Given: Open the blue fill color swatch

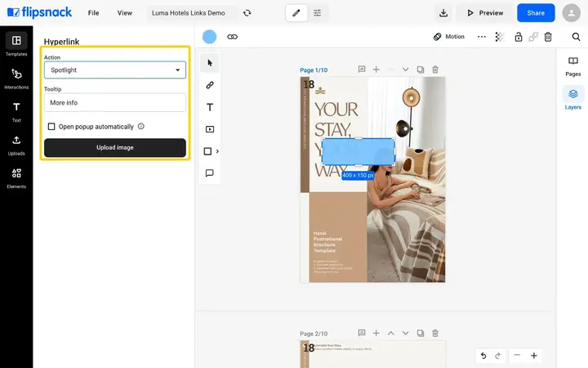Looking at the screenshot, I should pyautogui.click(x=209, y=37).
